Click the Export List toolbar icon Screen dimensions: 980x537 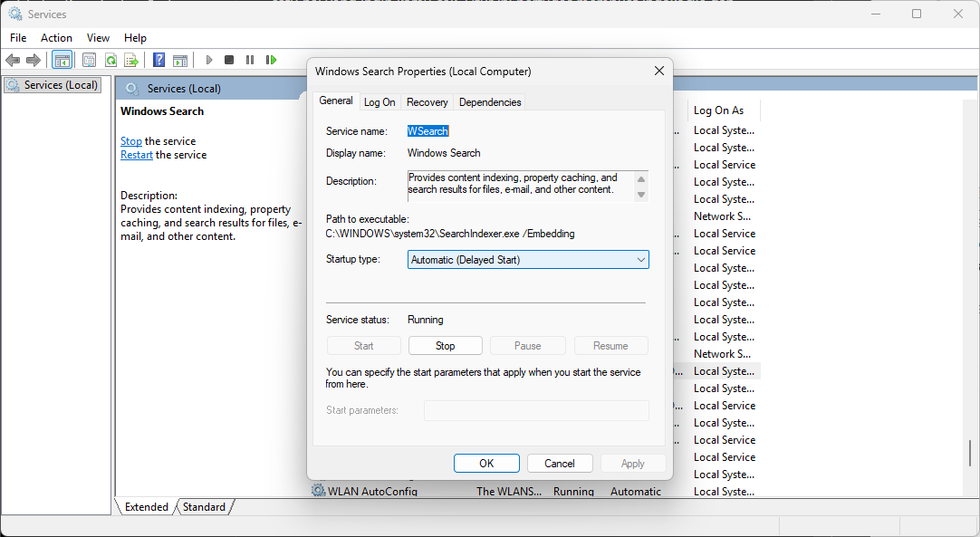tap(130, 60)
